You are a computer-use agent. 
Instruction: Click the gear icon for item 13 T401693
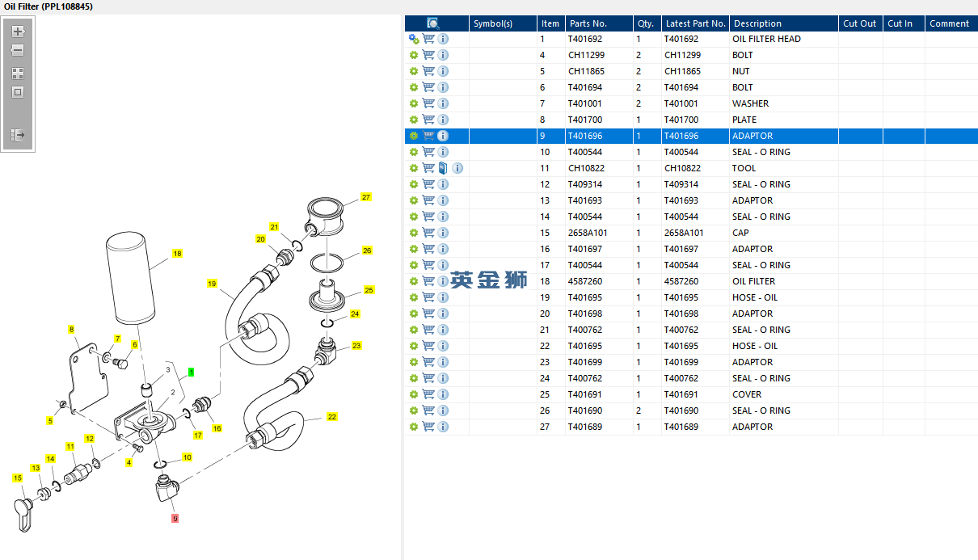414,200
